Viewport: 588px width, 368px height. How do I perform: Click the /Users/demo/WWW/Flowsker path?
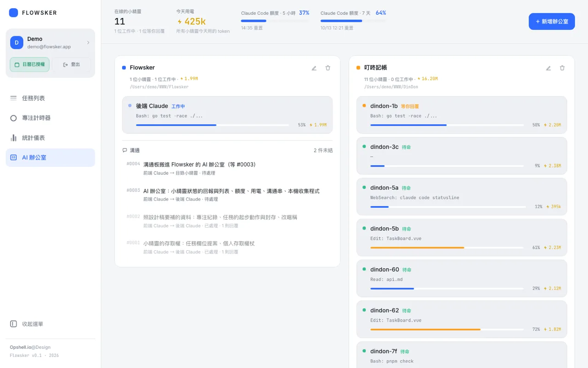pyautogui.click(x=159, y=86)
